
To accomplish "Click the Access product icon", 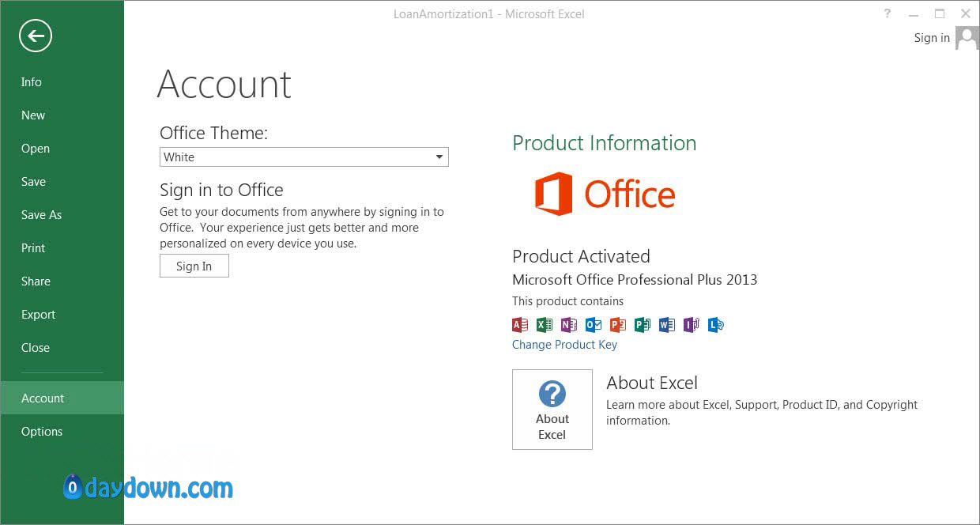I will point(519,324).
